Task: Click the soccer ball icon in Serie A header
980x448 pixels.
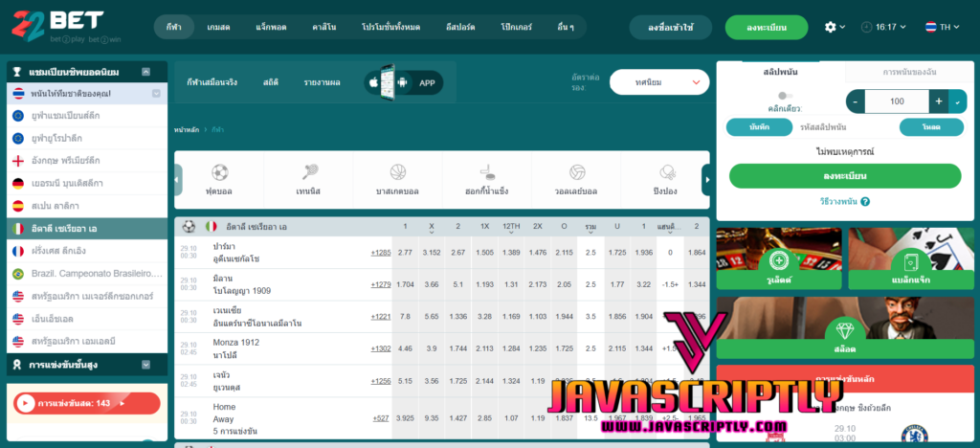Action: pyautogui.click(x=189, y=226)
